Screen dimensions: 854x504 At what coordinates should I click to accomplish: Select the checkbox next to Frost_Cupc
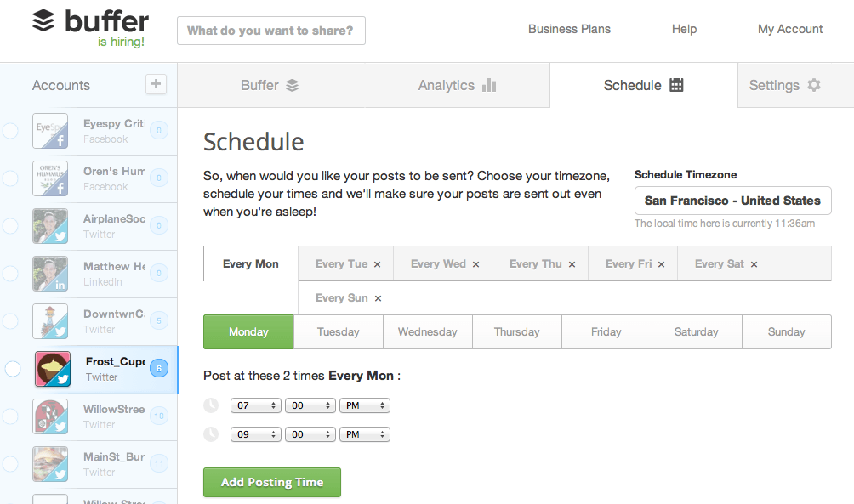point(12,369)
